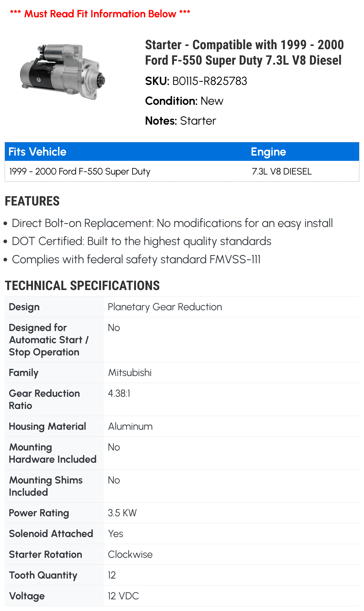Select the 1999 - 2000 Ford F-550 Super Duty row
Screen dimensions: 364x611
point(80,171)
